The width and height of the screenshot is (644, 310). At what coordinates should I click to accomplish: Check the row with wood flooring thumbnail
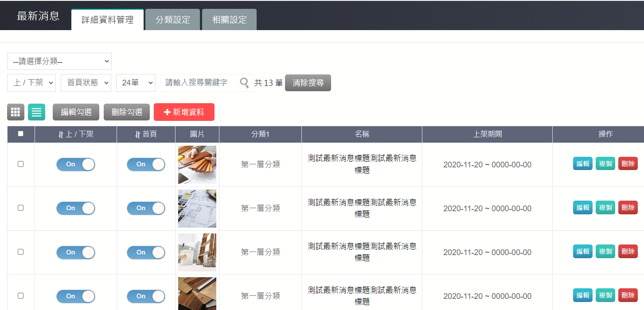(x=20, y=295)
